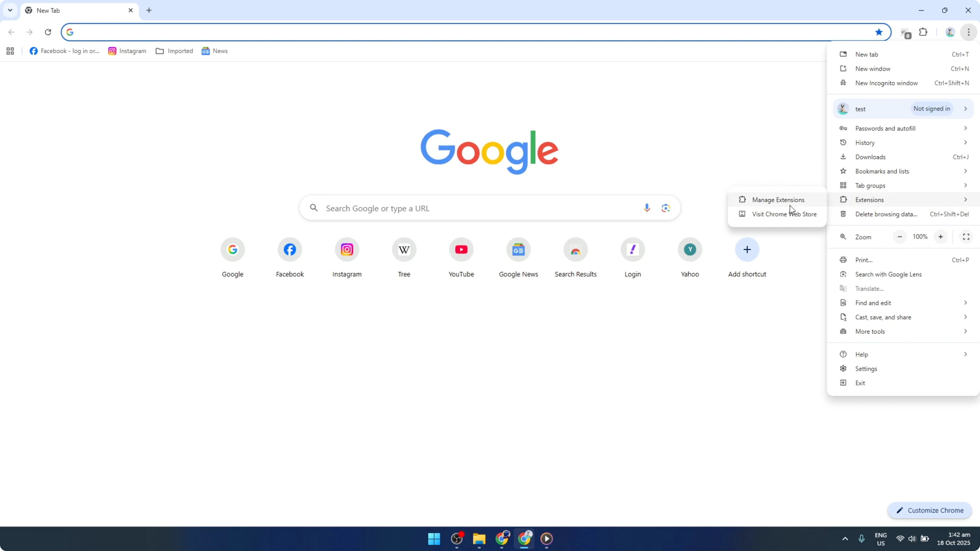
Task: Expand the Help submenu
Action: click(x=904, y=354)
